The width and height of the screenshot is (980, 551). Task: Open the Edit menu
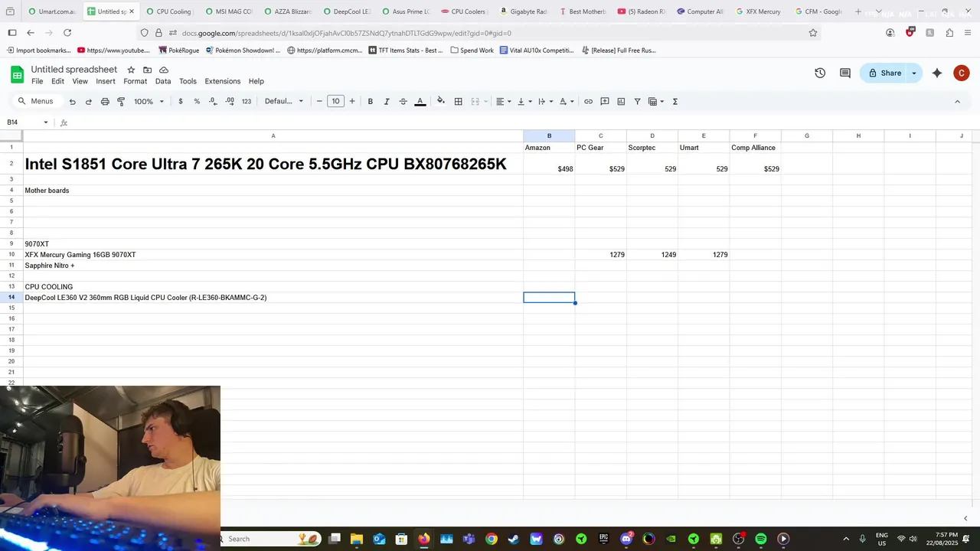point(57,81)
